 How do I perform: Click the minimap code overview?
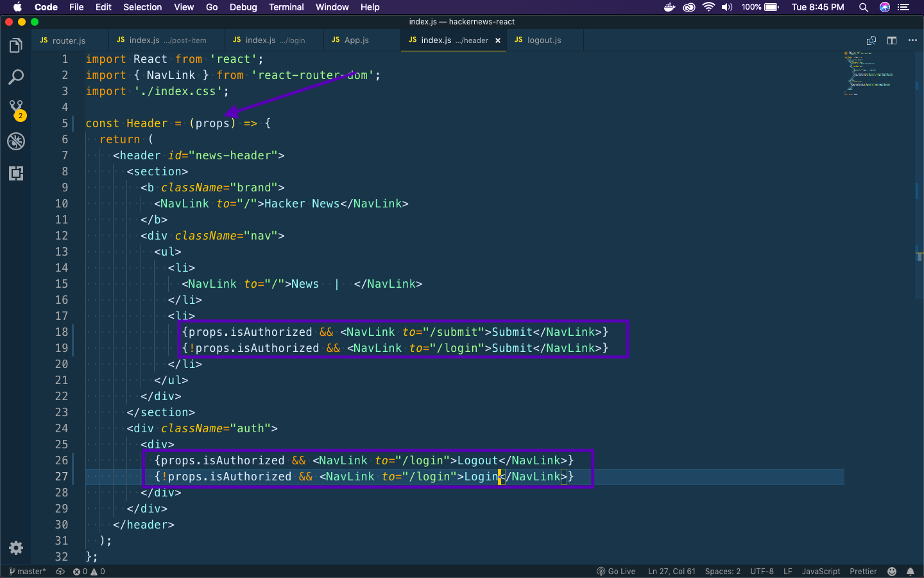pos(869,73)
